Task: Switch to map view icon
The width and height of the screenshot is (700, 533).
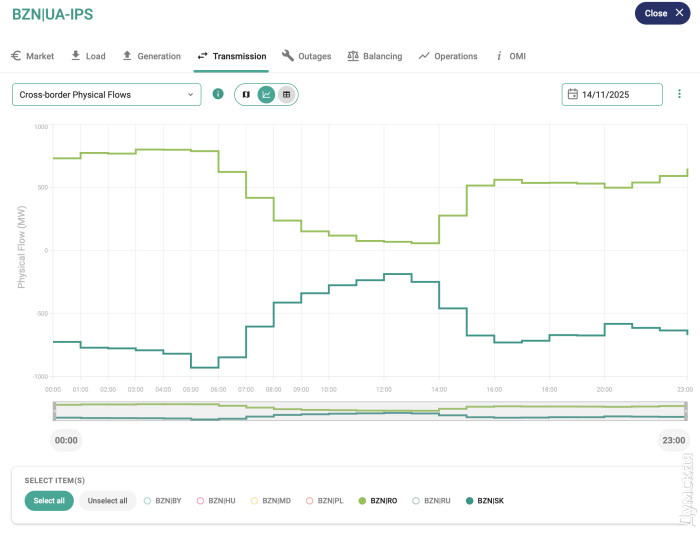Action: pyautogui.click(x=246, y=94)
